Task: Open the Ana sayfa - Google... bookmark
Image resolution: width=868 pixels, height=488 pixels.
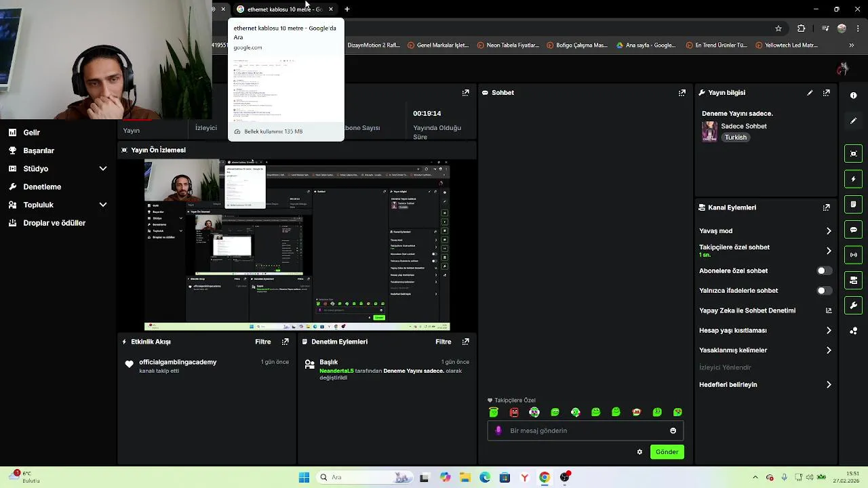Action: [x=646, y=45]
